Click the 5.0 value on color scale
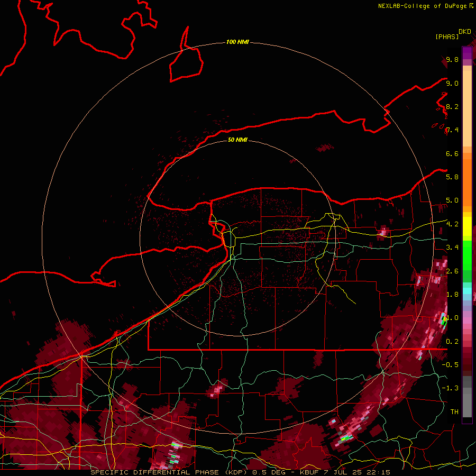Image resolution: width=476 pixels, height=476 pixels. pyautogui.click(x=452, y=200)
